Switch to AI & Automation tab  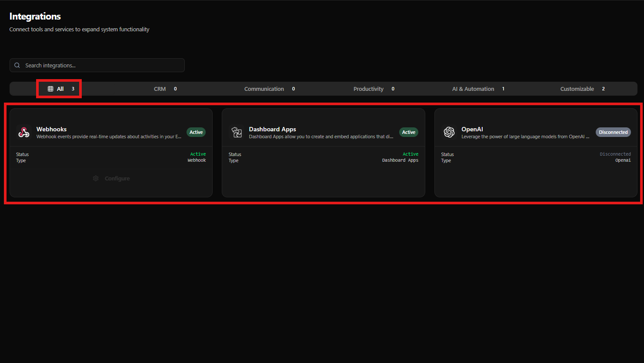click(478, 89)
